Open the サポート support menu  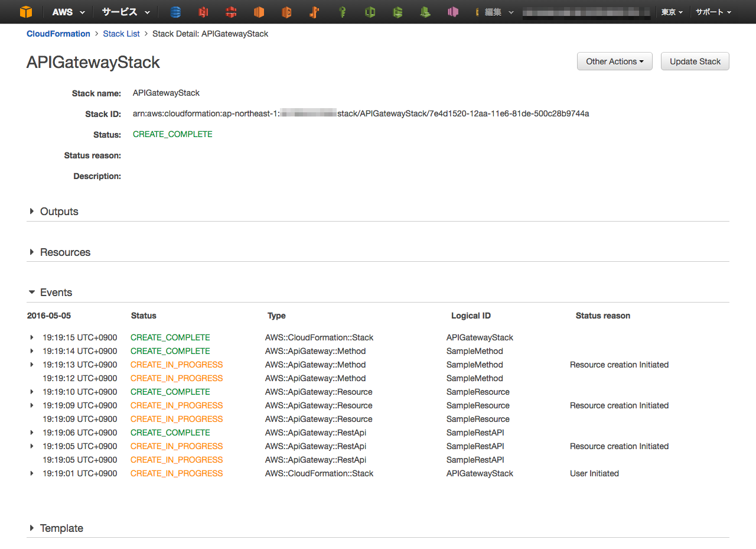coord(713,11)
